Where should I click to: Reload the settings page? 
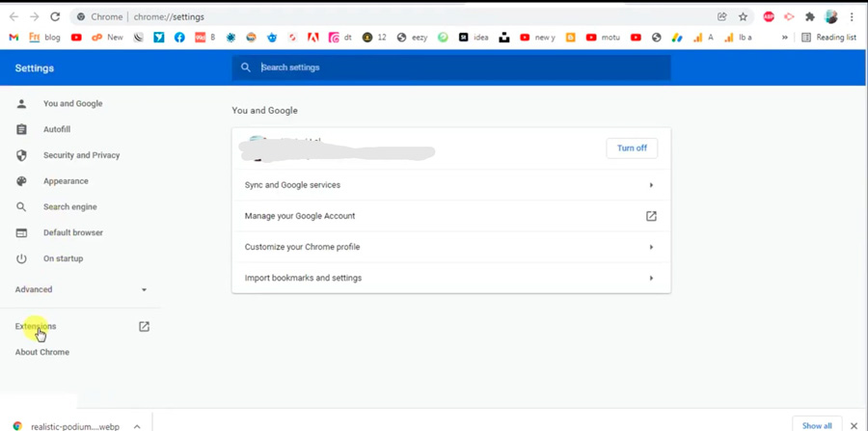pos(55,17)
